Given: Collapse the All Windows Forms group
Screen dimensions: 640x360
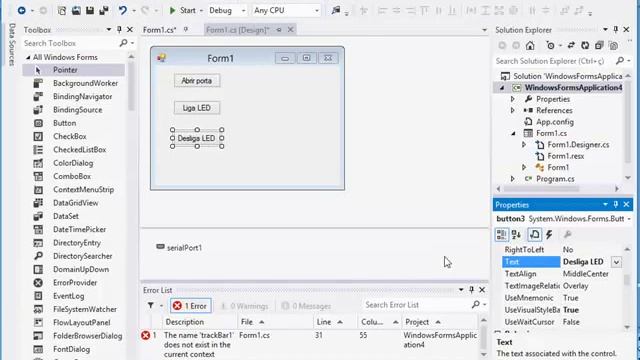Looking at the screenshot, I should (x=28, y=58).
